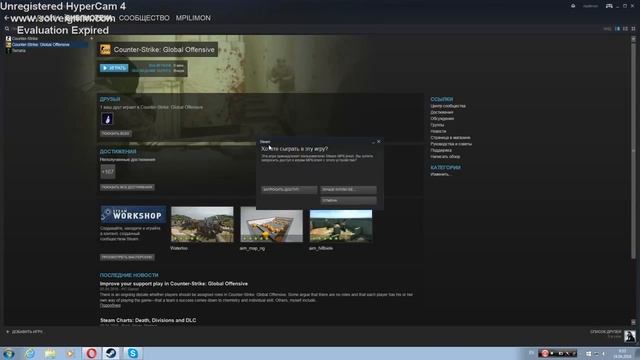This screenshot has height=360, width=640.
Task: Click the user avatar beside friends list
Action: point(630,336)
